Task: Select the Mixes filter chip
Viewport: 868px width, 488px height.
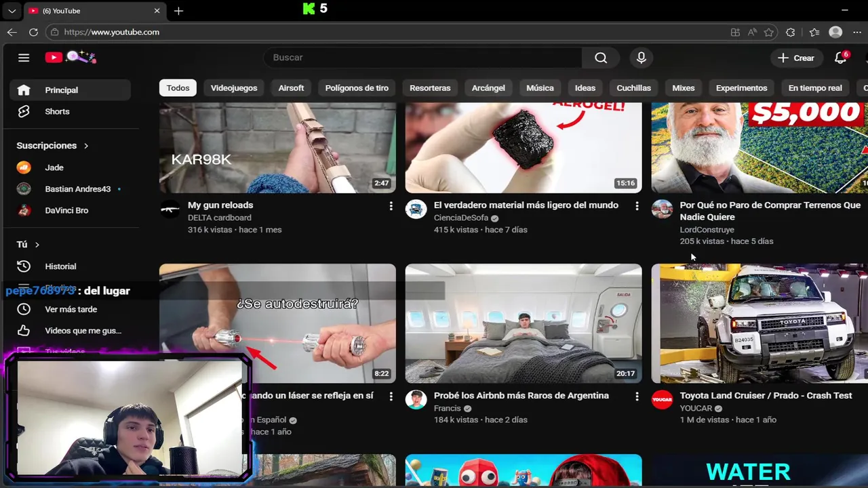Action: click(684, 88)
